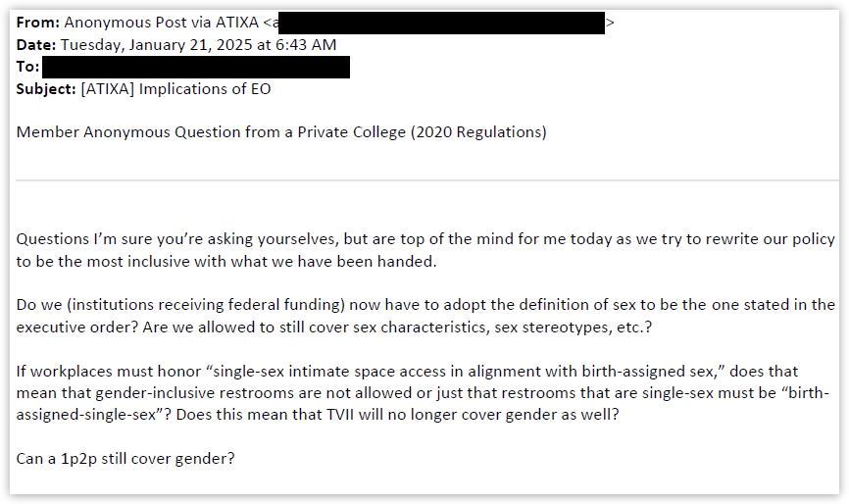
Task: Click sender name Anonymous Post via ATIXA
Action: pos(162,23)
